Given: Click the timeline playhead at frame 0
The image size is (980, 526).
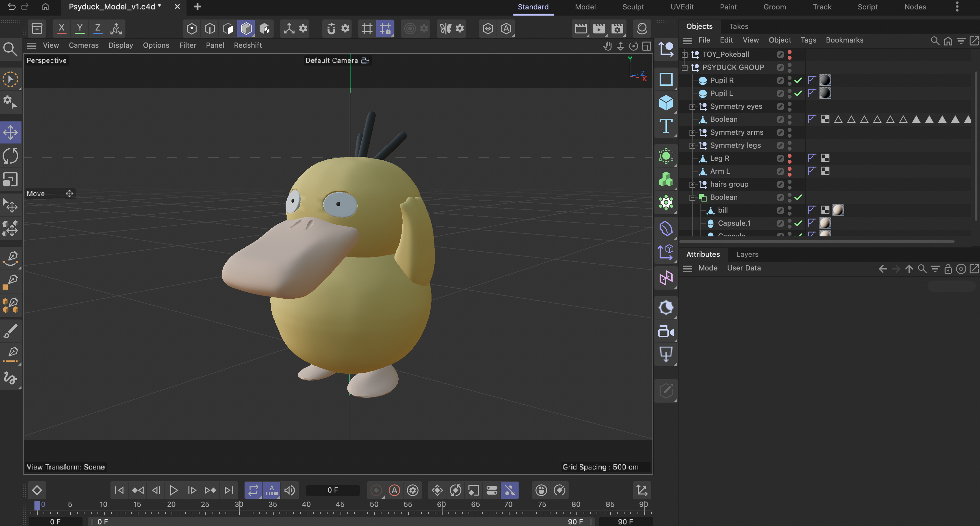Looking at the screenshot, I should pyautogui.click(x=37, y=506).
